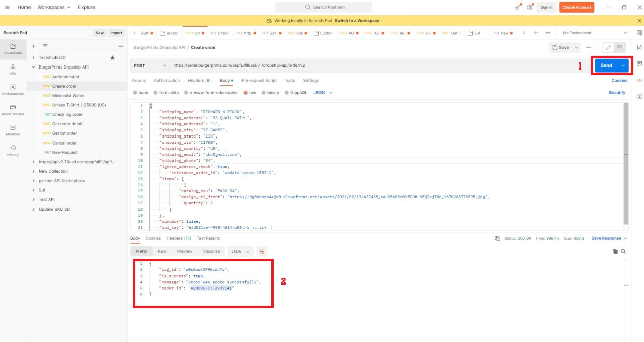Toggle the response word wrap icon
Screen dimensions: 644x342
262,251
